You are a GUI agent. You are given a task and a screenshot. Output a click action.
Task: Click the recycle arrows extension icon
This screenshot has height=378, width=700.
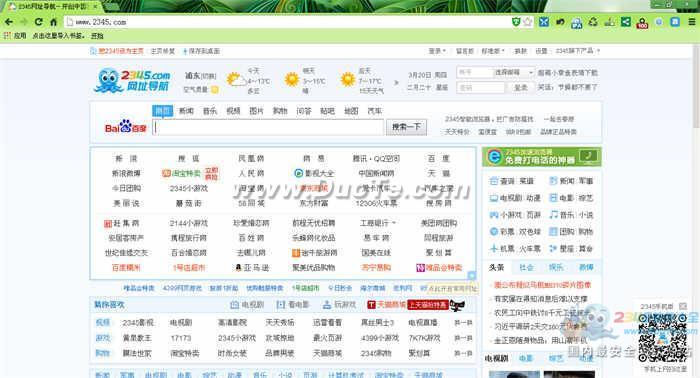tap(593, 21)
